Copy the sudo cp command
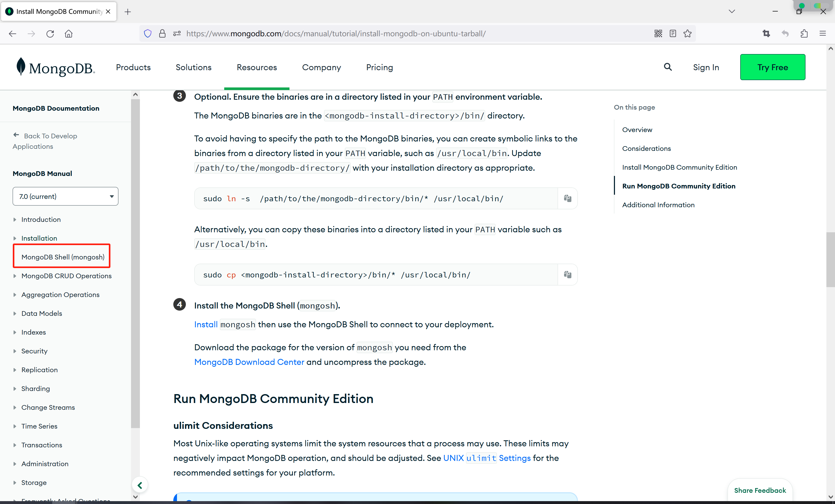Viewport: 835px width, 504px height. pyautogui.click(x=568, y=275)
